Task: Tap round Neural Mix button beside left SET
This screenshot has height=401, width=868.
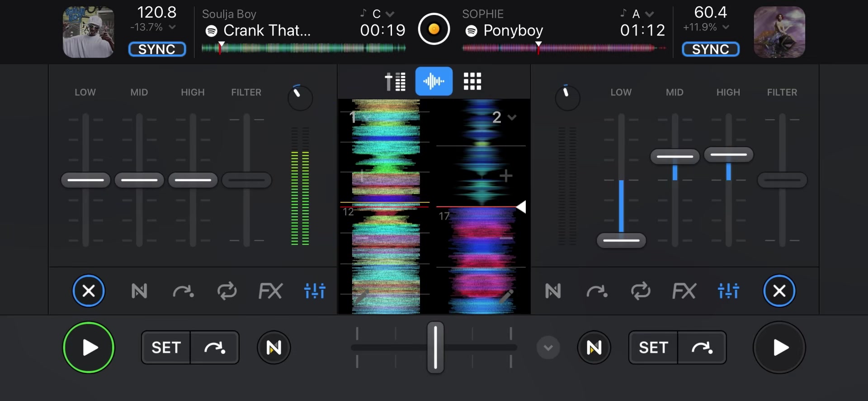Action: [x=274, y=348]
